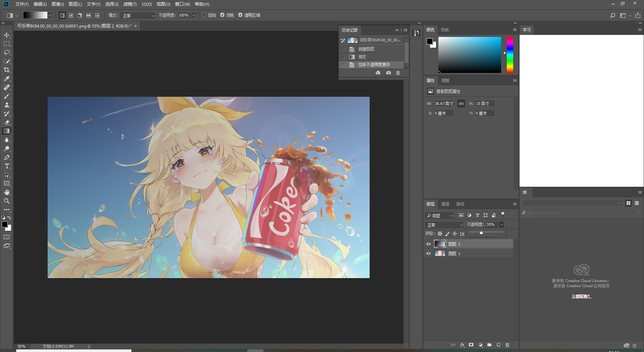Select the Crop tool
644x352 pixels.
point(7,70)
